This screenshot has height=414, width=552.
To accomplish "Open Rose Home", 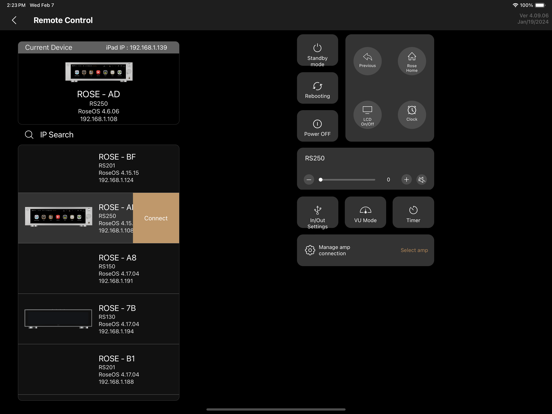I will [x=412, y=61].
